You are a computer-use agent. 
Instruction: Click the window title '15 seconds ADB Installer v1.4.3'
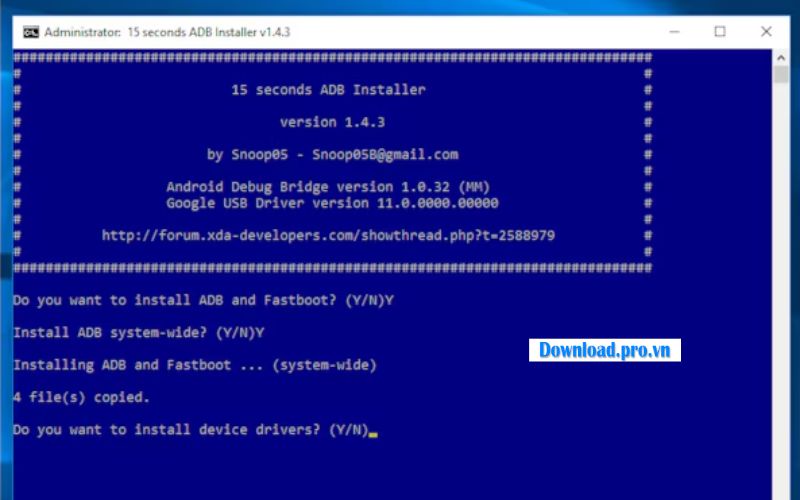point(208,32)
